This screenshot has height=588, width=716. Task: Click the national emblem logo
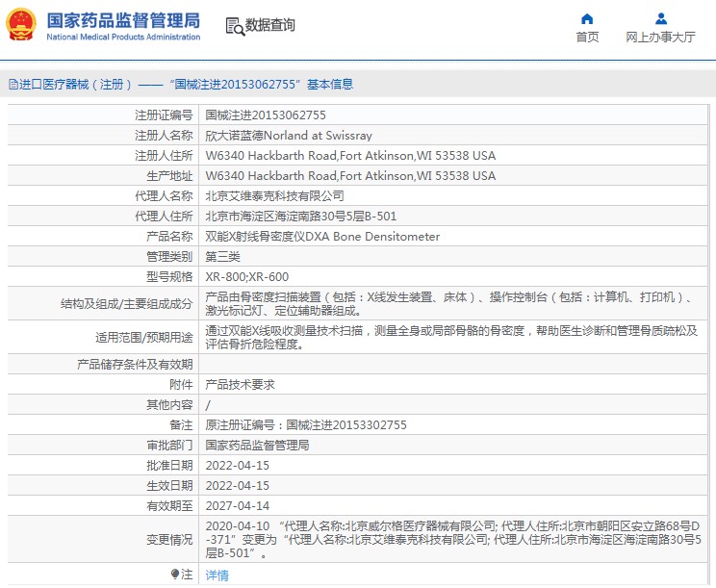[x=21, y=24]
